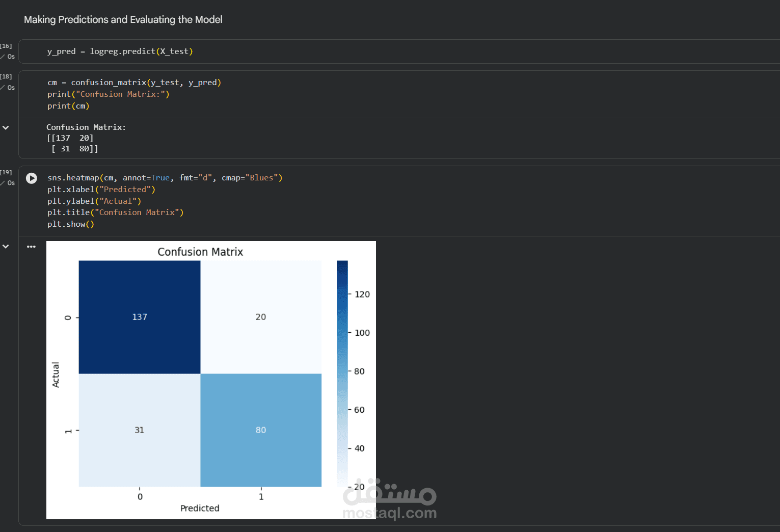
Task: Click the dark blue 137 heatmap cell
Action: [140, 317]
